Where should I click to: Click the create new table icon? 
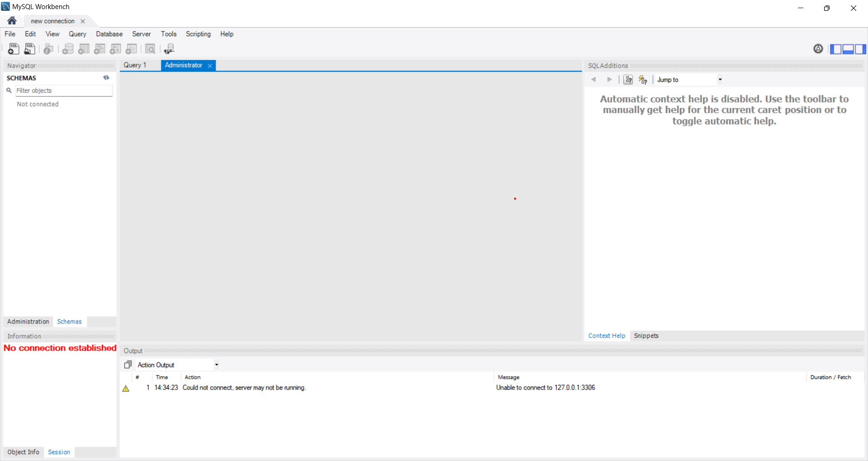(x=84, y=49)
